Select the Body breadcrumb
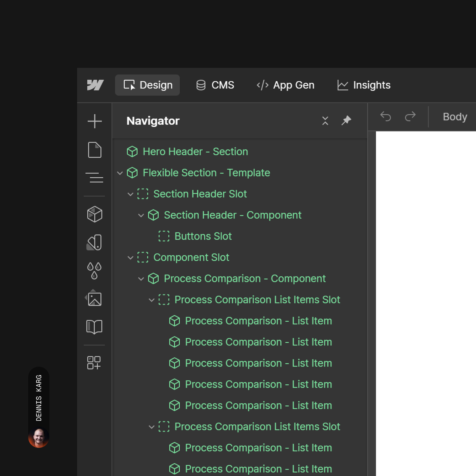This screenshot has width=476, height=476. [x=455, y=117]
